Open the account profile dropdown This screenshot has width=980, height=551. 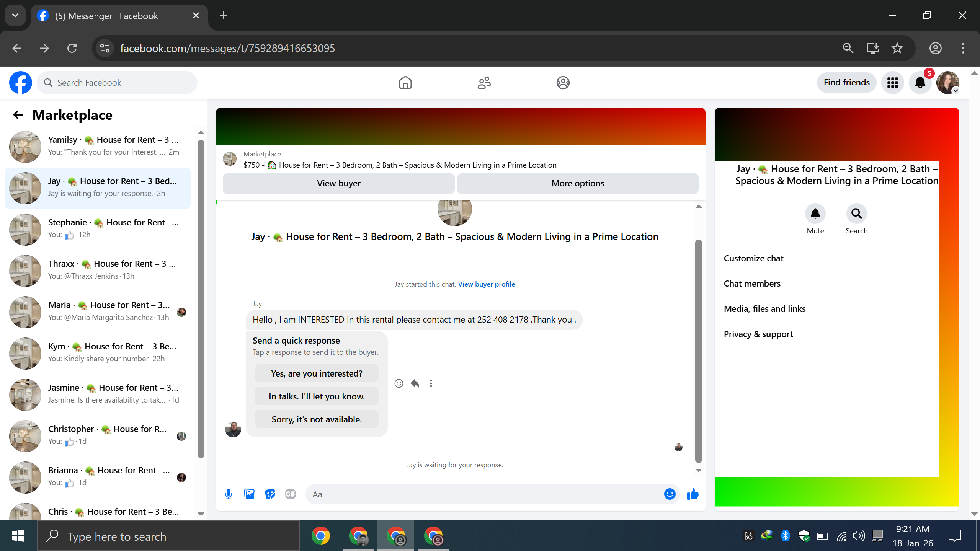(948, 83)
